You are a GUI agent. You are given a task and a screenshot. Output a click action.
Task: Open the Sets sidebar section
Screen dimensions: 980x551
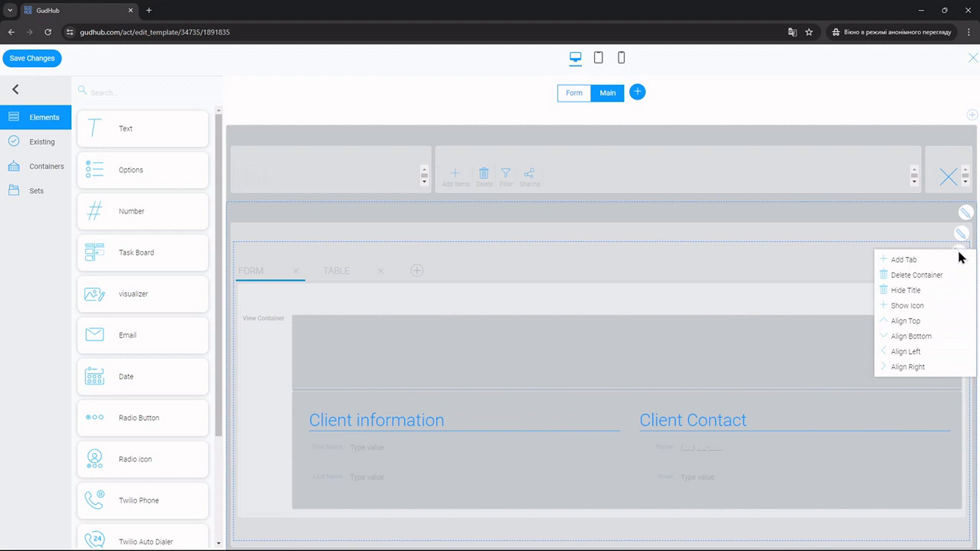36,190
